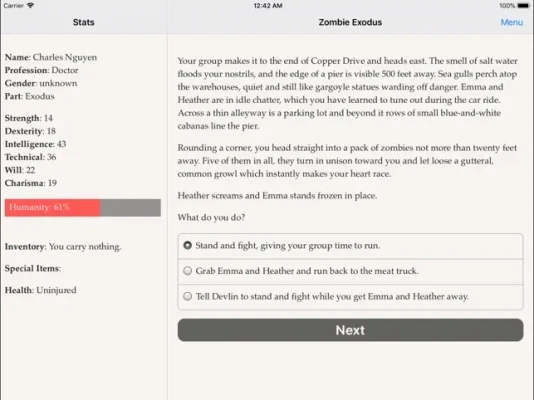Tap the Stats panel header
Screen dimensions: 534x400
point(83,22)
